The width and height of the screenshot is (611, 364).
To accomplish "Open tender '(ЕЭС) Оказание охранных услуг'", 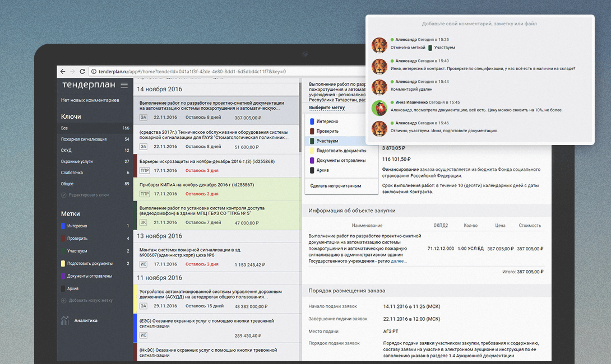I will coord(217,328).
